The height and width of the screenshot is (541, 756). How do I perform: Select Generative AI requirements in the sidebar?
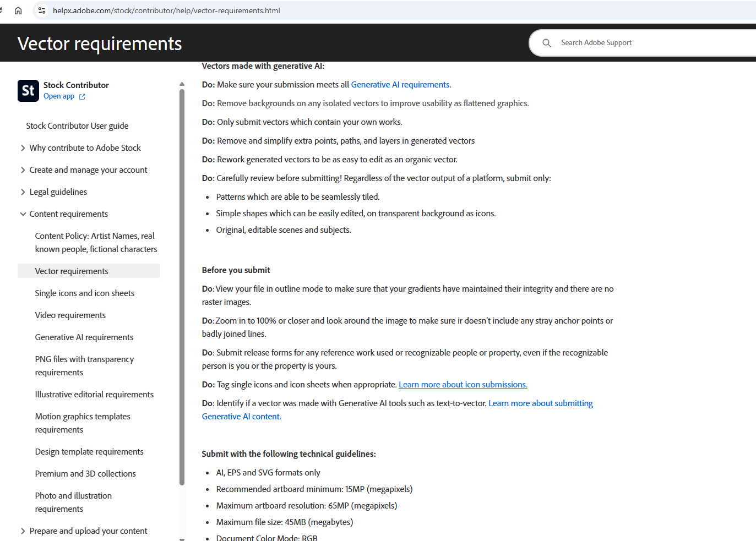84,337
